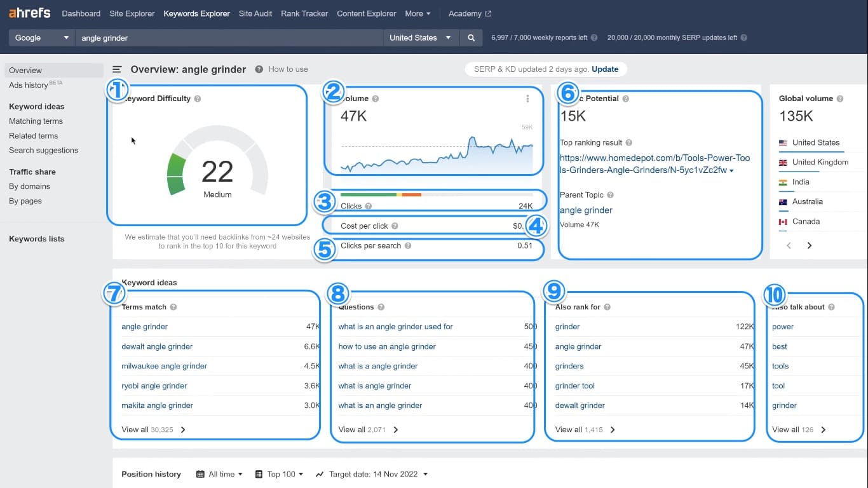Click help icon next to Keyword Difficulty
Screen dimensions: 868x488
(198, 98)
